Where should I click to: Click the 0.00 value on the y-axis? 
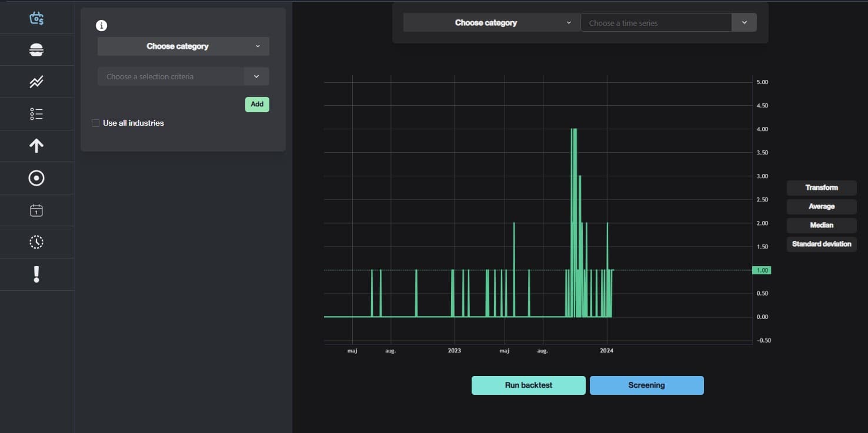tap(762, 317)
